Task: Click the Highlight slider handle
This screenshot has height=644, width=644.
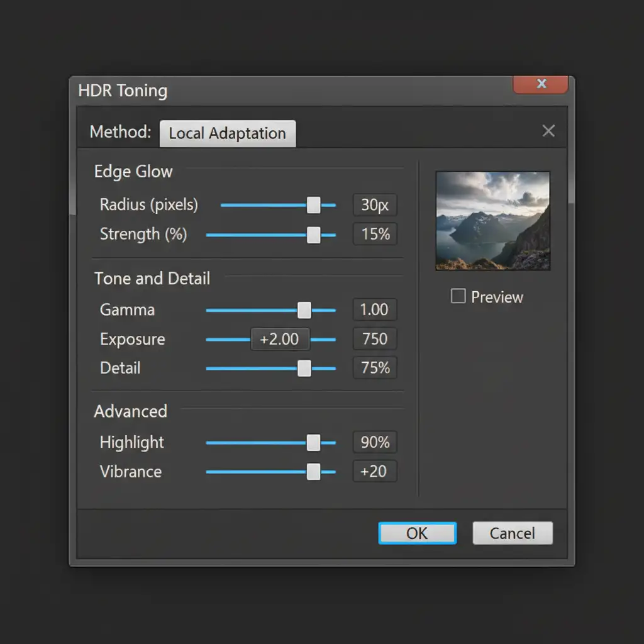Action: point(313,443)
